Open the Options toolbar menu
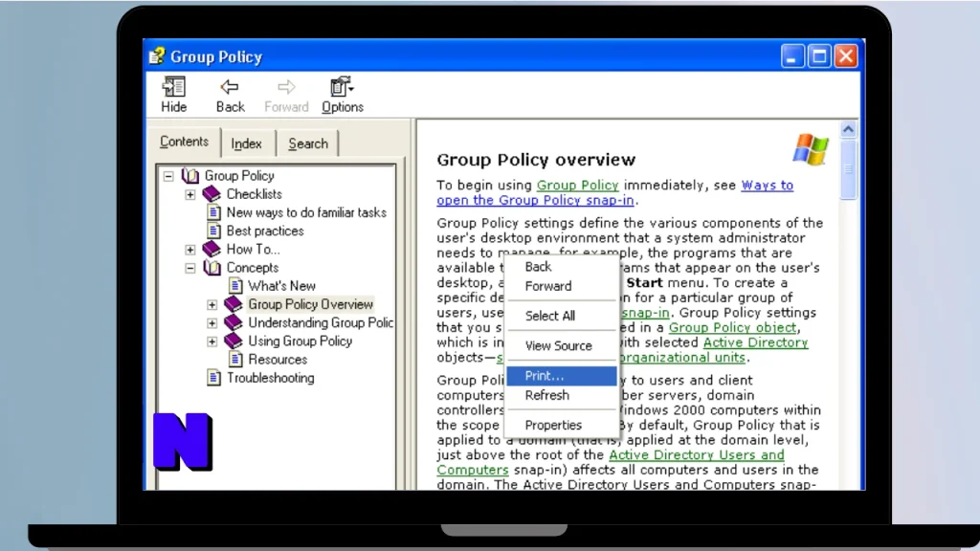Screen dimensions: 980x551 [x=343, y=95]
